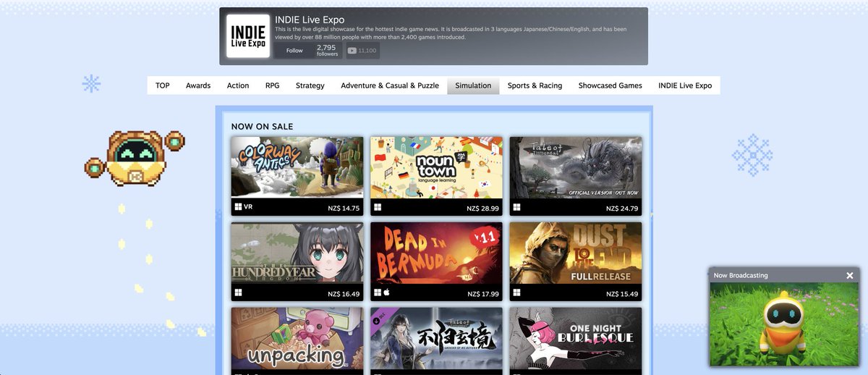Go to the RPG tab
This screenshot has width=868, height=375.
coord(272,85)
